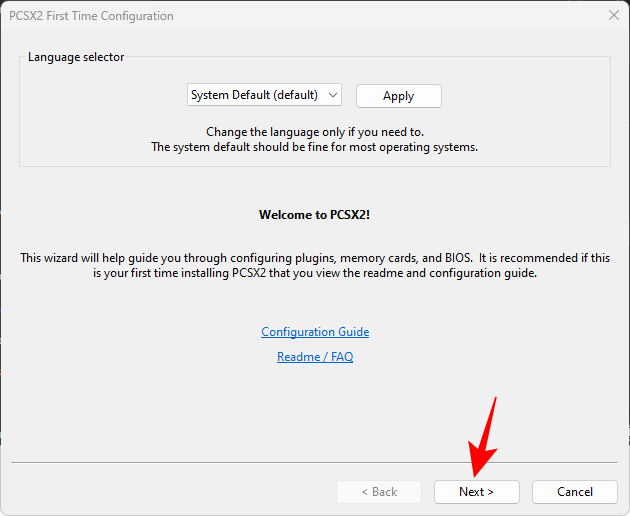The width and height of the screenshot is (630, 516).
Task: Click 'Change the language only if you need to.' text
Action: click(315, 132)
